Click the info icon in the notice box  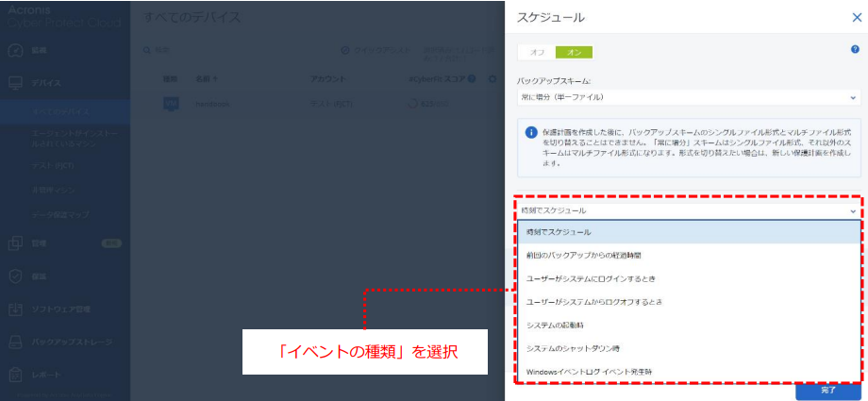531,132
